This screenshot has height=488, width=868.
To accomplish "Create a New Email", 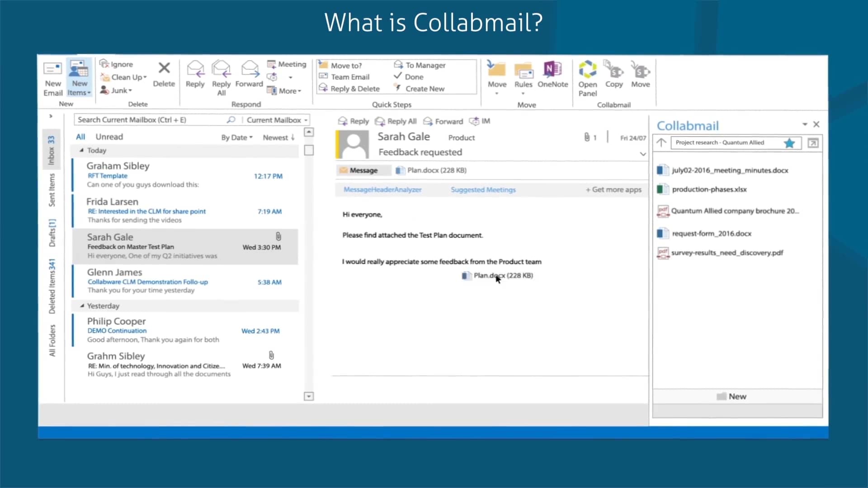I will (52, 78).
